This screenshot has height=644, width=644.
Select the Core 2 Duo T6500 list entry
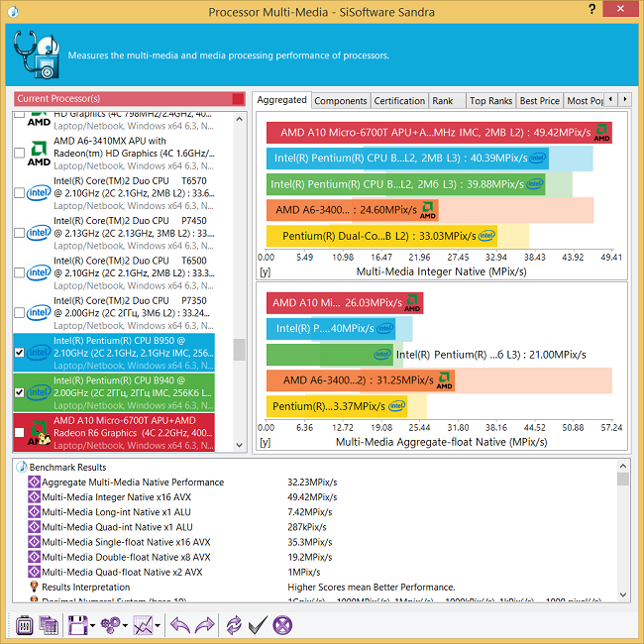pyautogui.click(x=114, y=272)
